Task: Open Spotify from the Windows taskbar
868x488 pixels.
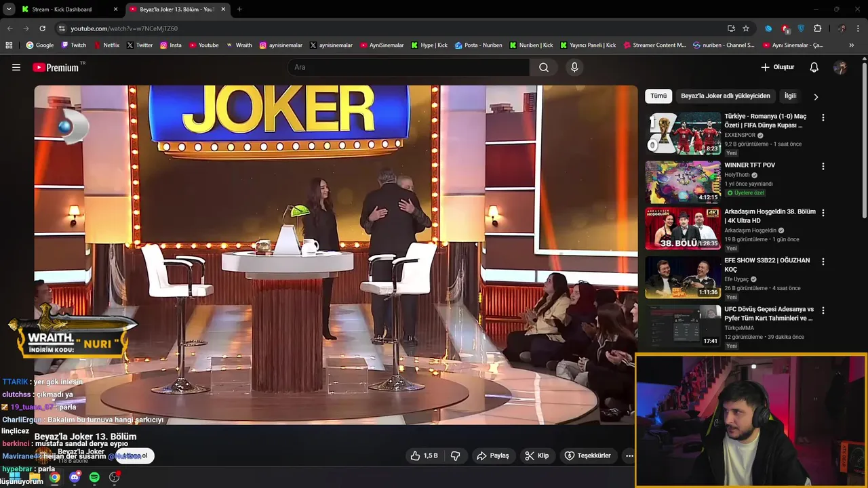Action: pos(94,477)
